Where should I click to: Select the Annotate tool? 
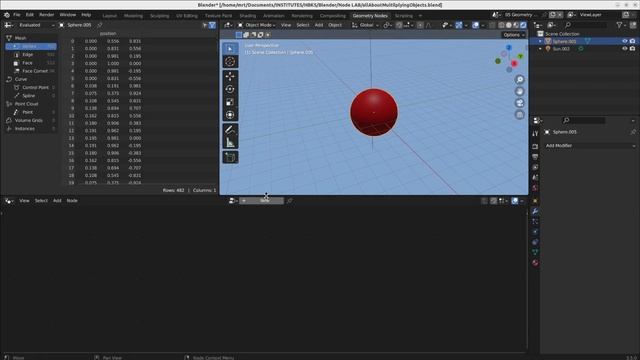pos(230,130)
